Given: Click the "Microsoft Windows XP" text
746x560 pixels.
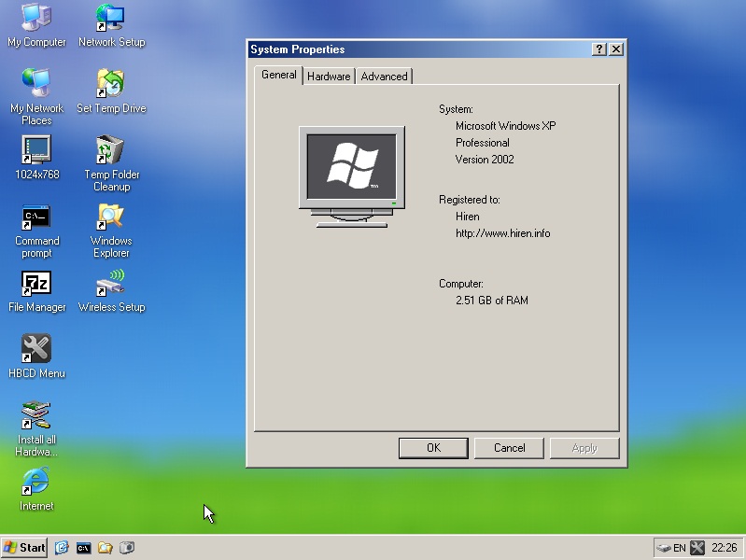Looking at the screenshot, I should (x=506, y=126).
